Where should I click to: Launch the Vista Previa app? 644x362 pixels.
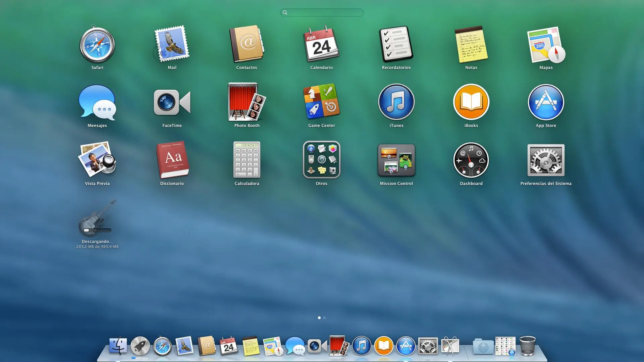coord(97,160)
